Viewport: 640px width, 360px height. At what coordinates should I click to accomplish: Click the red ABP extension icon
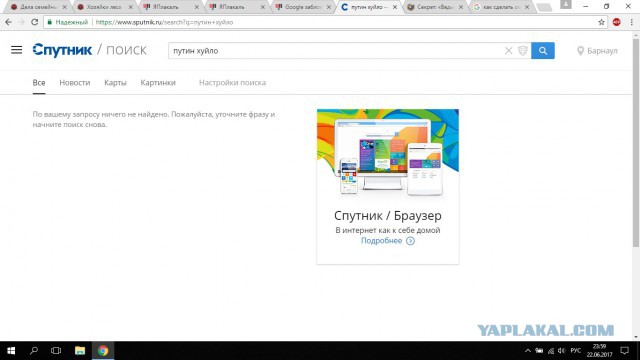pos(617,22)
